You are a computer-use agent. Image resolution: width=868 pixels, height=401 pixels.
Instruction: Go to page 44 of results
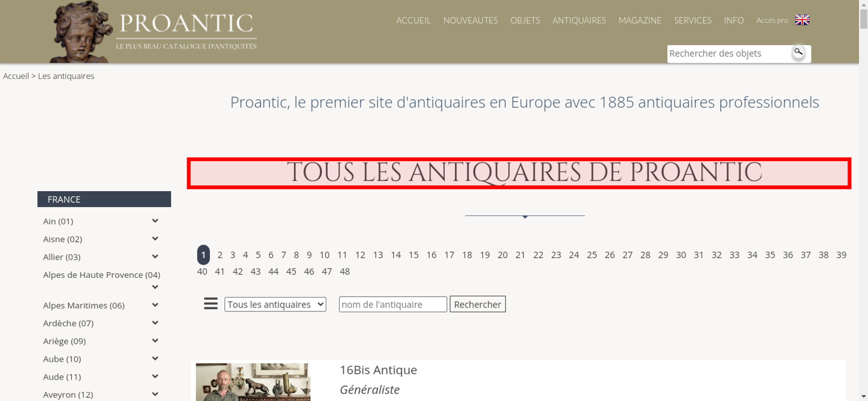pyautogui.click(x=273, y=272)
